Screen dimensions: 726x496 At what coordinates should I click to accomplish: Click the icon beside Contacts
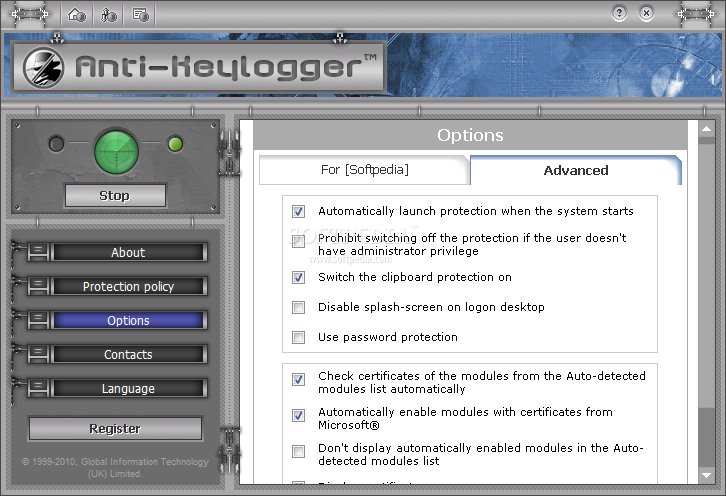38,354
